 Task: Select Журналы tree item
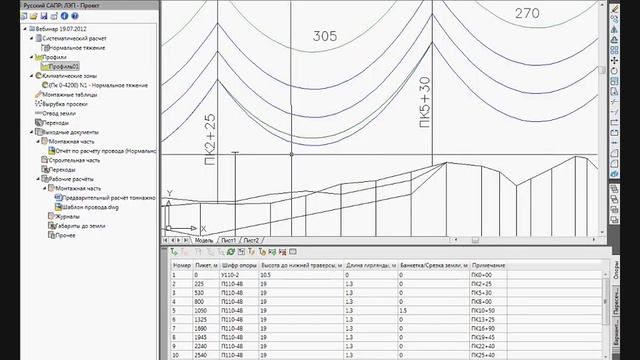point(67,217)
